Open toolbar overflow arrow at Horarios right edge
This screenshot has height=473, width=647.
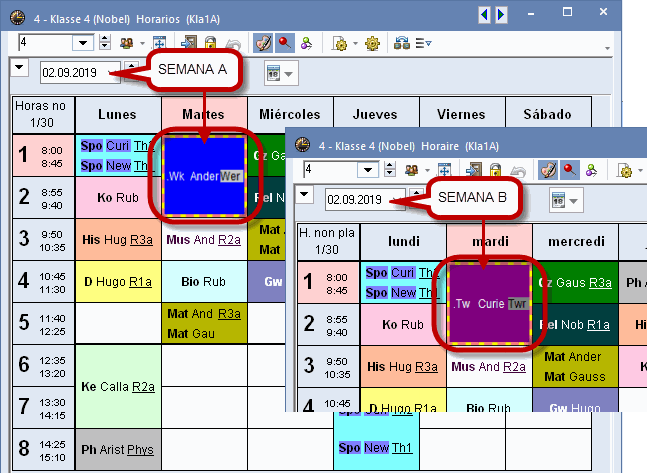click(607, 49)
